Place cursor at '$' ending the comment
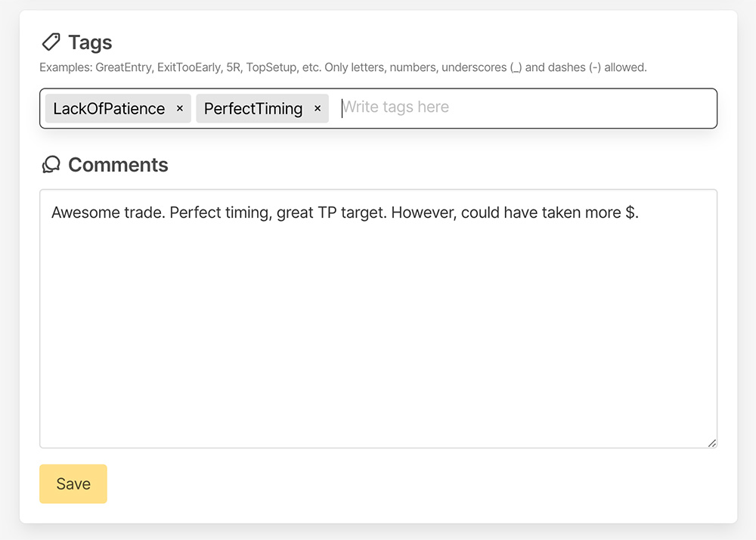This screenshot has width=756, height=540. [631, 213]
